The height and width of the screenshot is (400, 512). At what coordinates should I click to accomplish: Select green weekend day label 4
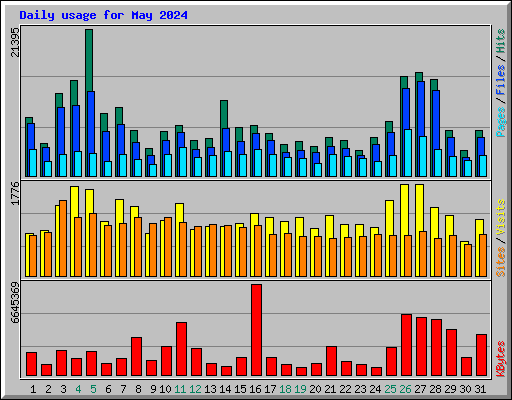click(78, 389)
